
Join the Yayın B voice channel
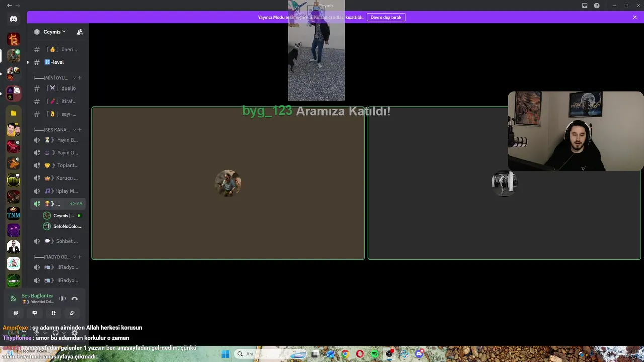click(57, 140)
